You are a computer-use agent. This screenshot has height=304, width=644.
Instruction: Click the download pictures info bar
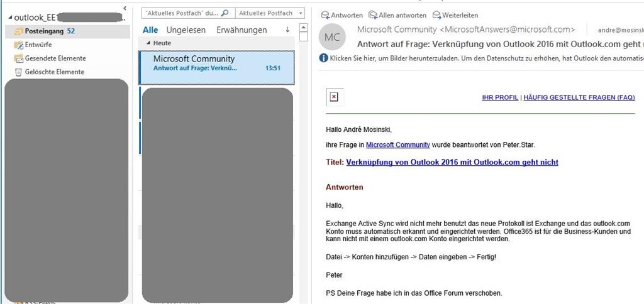[x=481, y=58]
